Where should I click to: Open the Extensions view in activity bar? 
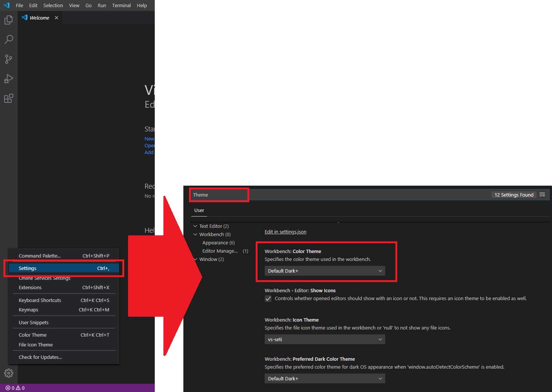click(x=9, y=99)
